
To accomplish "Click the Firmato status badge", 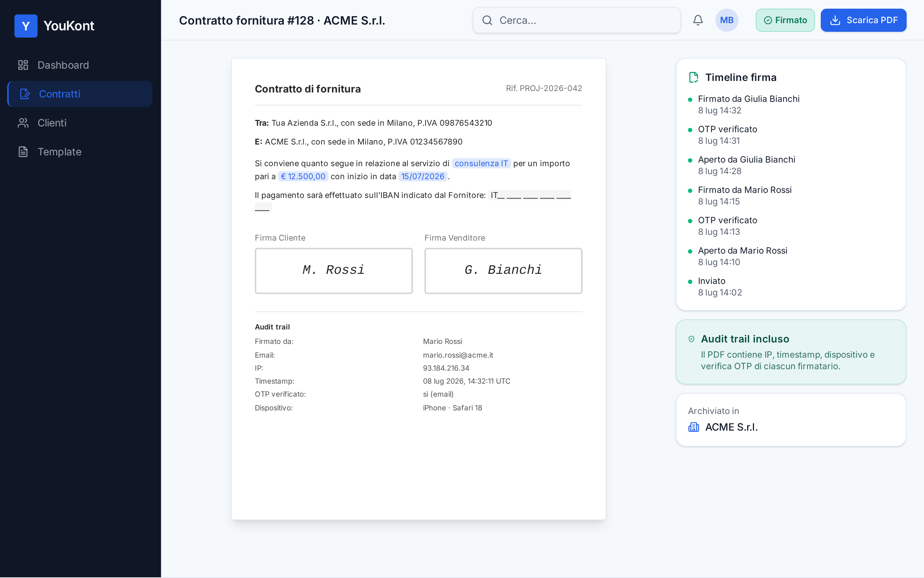I will (785, 20).
